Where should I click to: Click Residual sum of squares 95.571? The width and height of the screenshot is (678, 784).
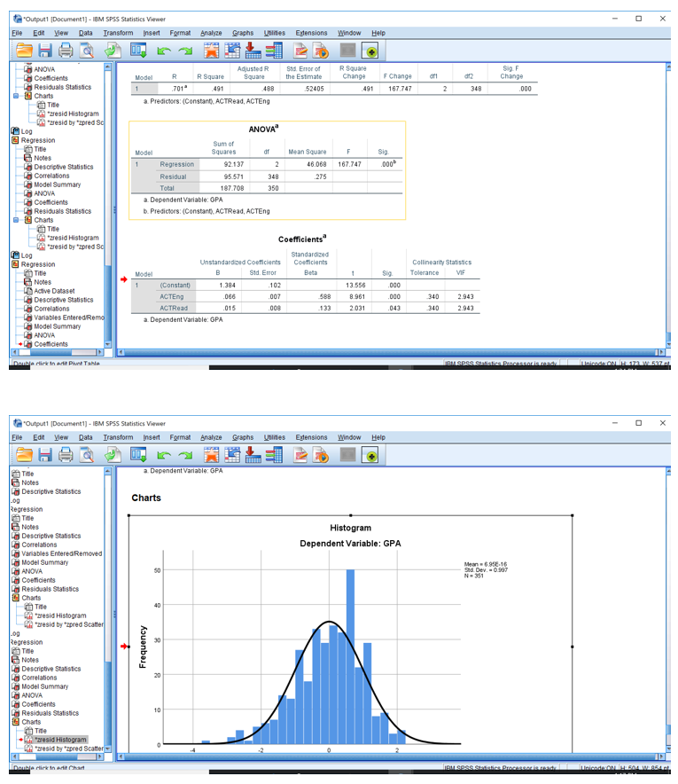tap(234, 176)
